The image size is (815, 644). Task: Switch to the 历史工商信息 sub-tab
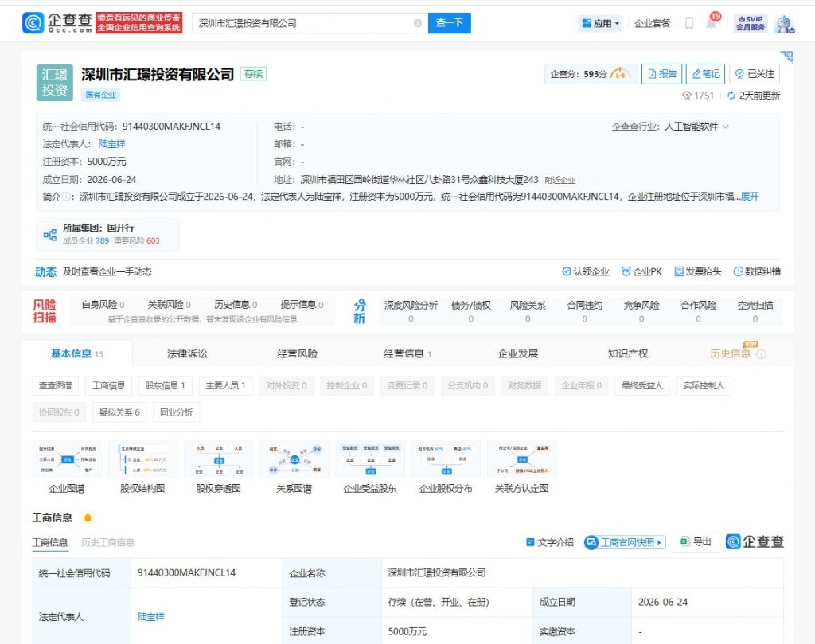tap(107, 542)
